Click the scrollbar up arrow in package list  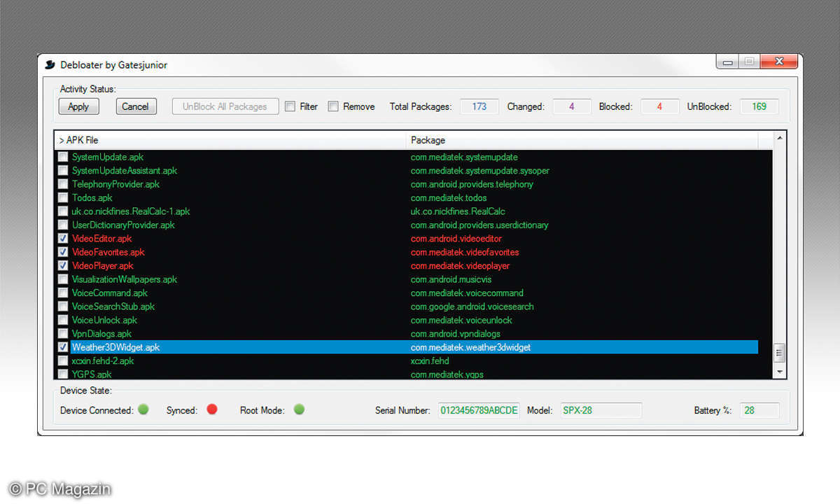point(780,139)
